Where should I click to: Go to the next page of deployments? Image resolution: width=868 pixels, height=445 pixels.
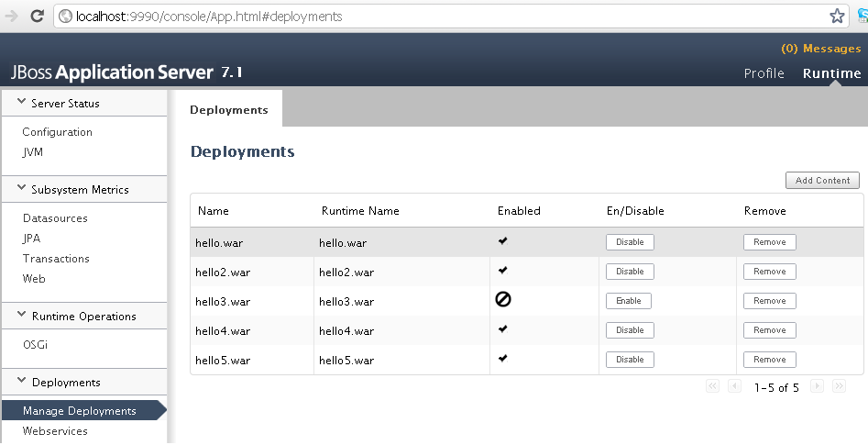coord(817,387)
